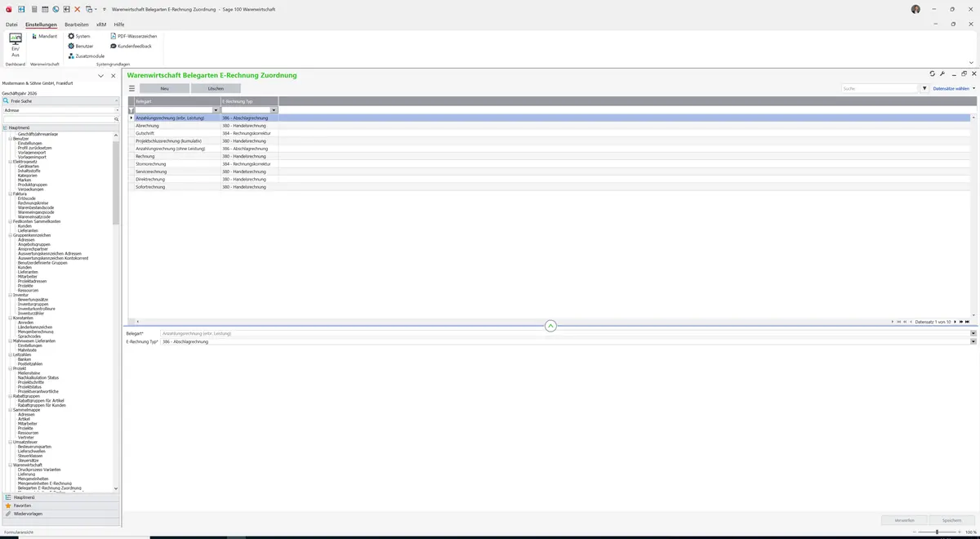Image resolution: width=980 pixels, height=539 pixels.
Task: Click the Neu button
Action: click(164, 88)
